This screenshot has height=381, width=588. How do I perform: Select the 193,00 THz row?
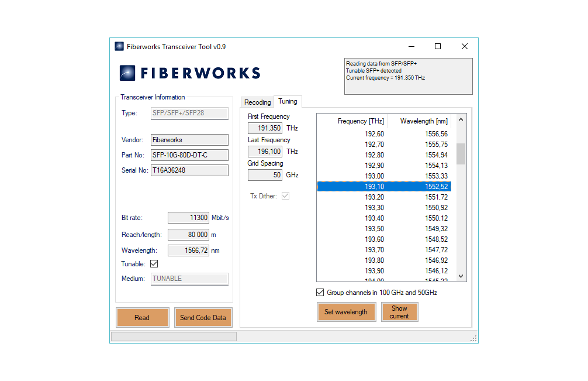pos(384,176)
